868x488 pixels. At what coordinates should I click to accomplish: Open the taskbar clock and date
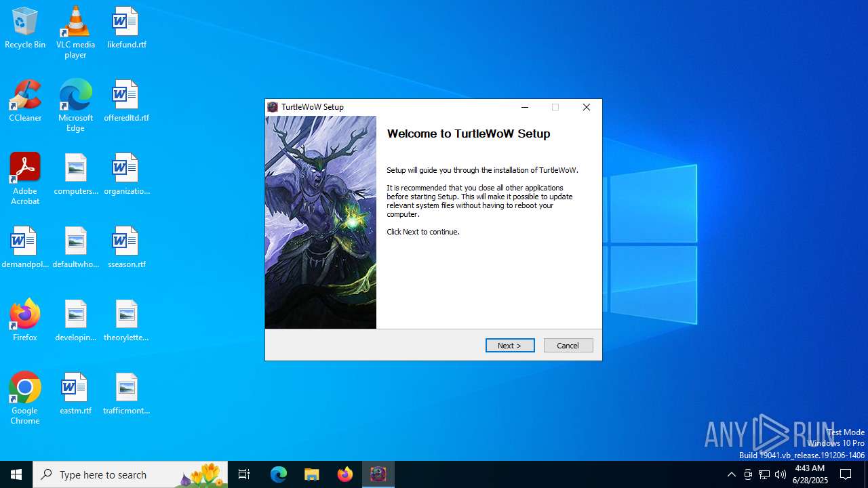[810, 474]
